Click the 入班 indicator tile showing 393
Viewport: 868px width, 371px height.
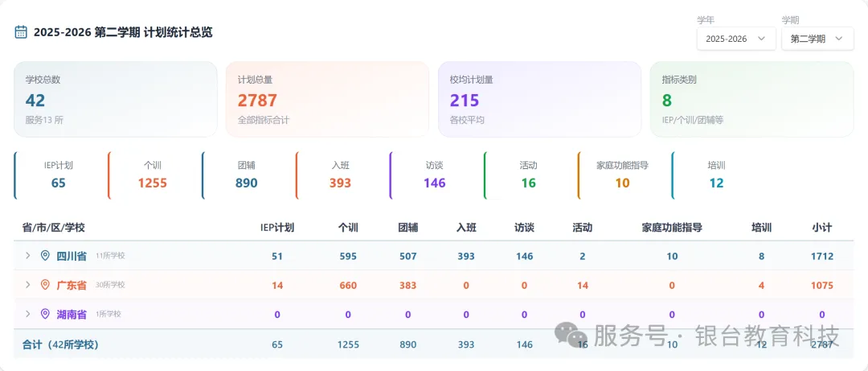tap(341, 175)
